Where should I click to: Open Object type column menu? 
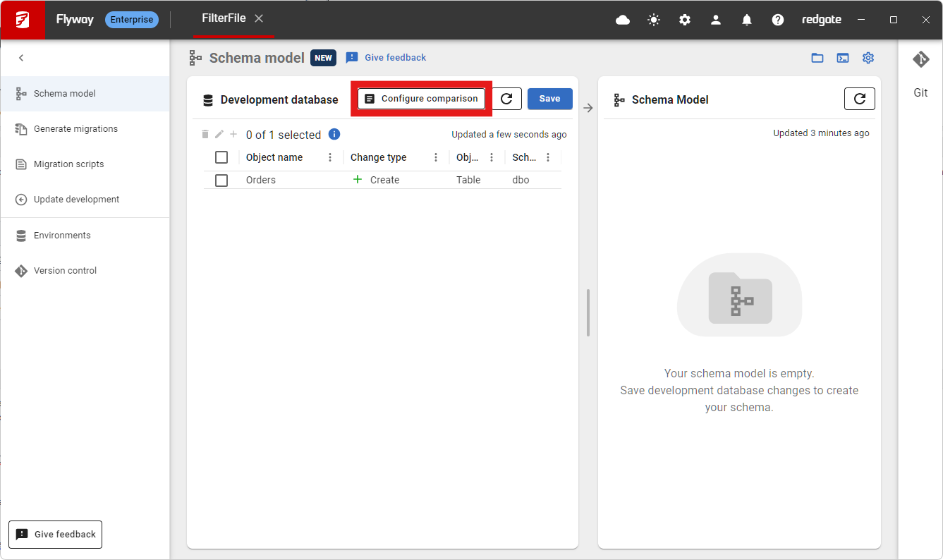tap(492, 157)
